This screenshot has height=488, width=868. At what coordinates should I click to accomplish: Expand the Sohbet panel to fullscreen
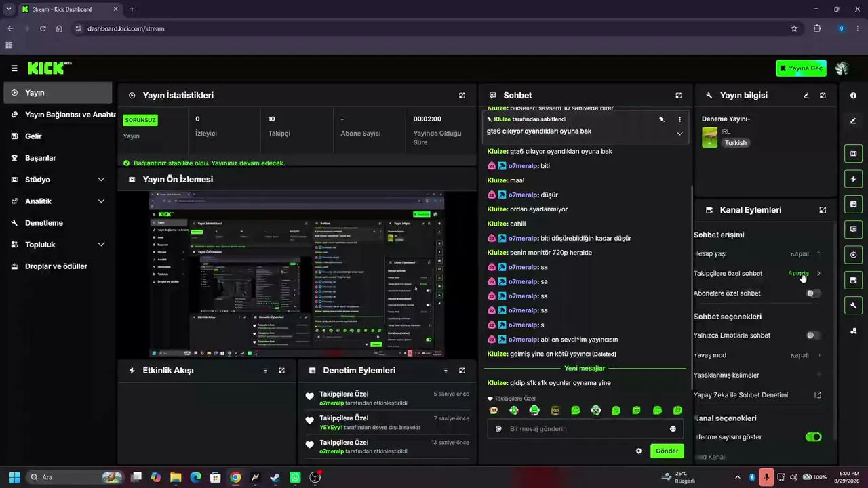tap(678, 96)
